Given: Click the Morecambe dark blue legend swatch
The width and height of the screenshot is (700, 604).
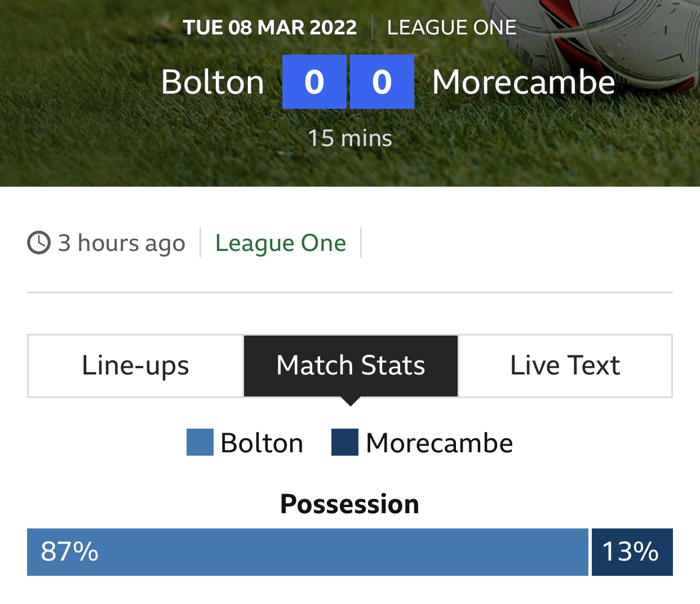Looking at the screenshot, I should tap(345, 442).
